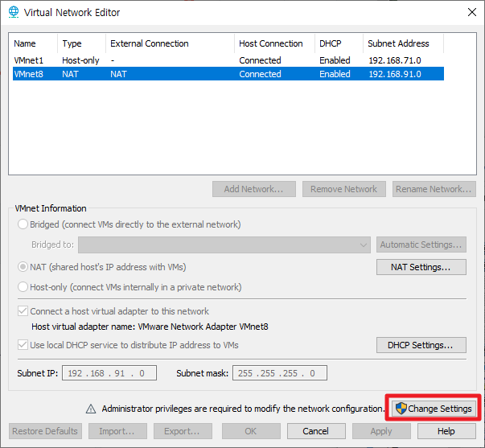Click the Remove Network button

pyautogui.click(x=344, y=189)
